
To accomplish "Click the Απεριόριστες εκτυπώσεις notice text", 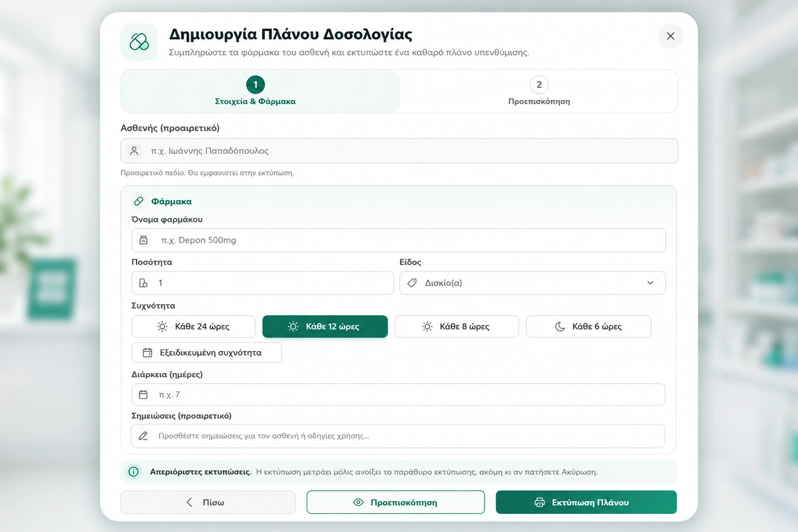I will 201,472.
